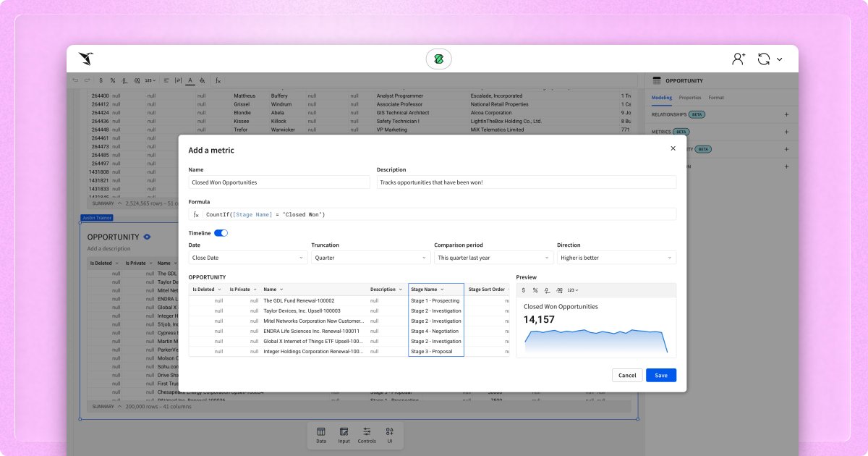This screenshot has width=868, height=456.
Task: Click into the CountIf formula field
Action: pyautogui.click(x=433, y=214)
